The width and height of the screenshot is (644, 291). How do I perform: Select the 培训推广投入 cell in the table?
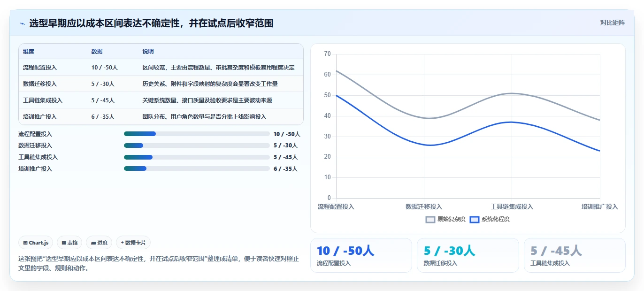pos(40,117)
